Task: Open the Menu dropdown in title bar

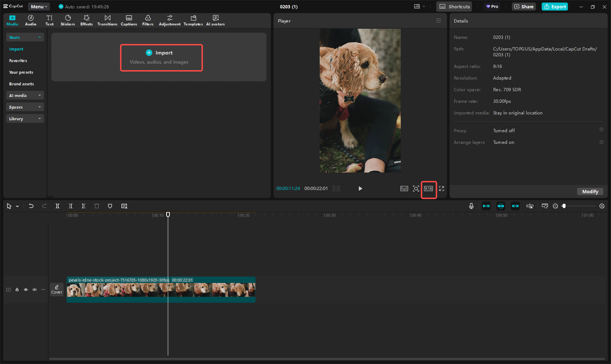Action: (39, 7)
